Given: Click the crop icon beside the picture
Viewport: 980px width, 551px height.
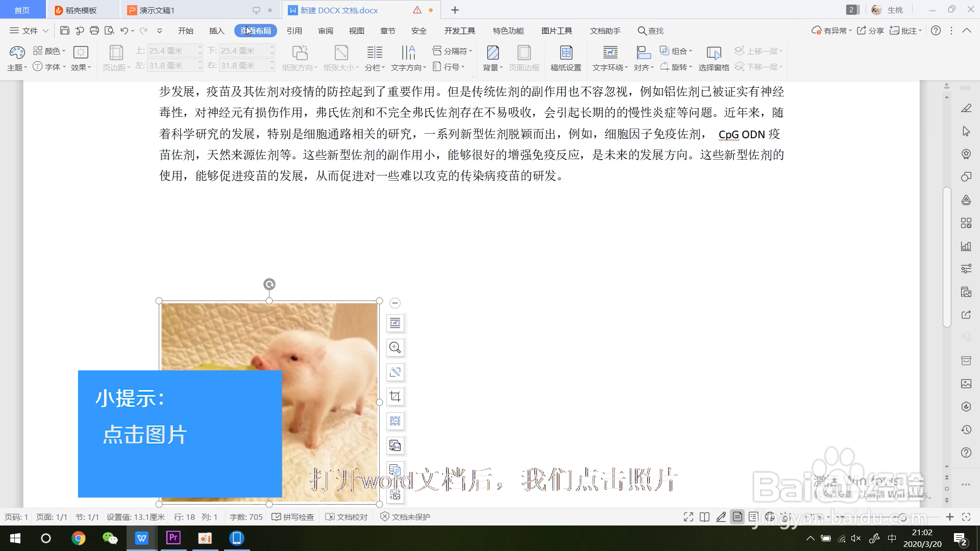Looking at the screenshot, I should pos(395,396).
